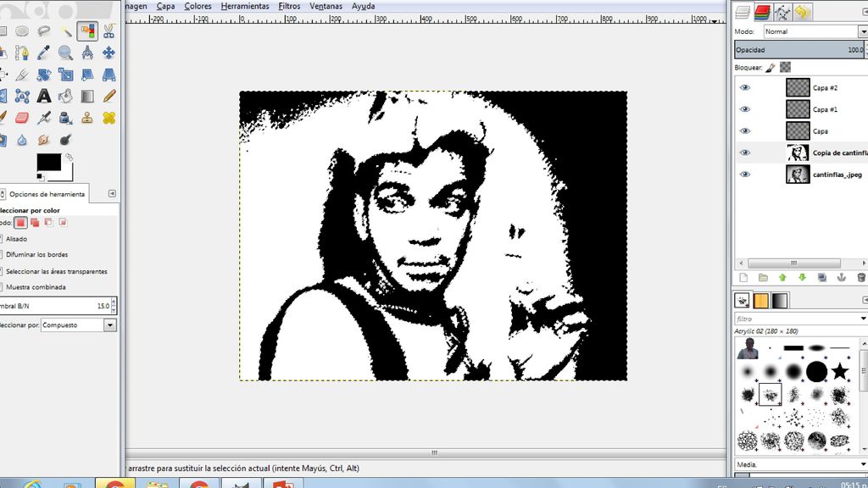Select the Eraser tool
This screenshot has width=868, height=488.
[x=22, y=118]
